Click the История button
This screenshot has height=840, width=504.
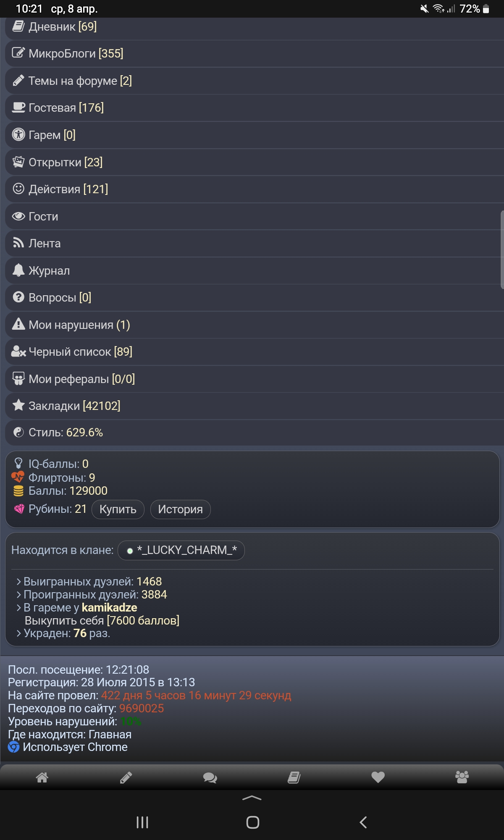coord(181,509)
